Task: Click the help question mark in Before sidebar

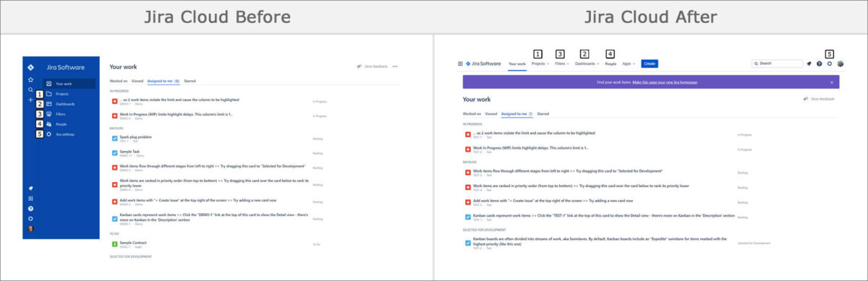Action: coord(30,208)
